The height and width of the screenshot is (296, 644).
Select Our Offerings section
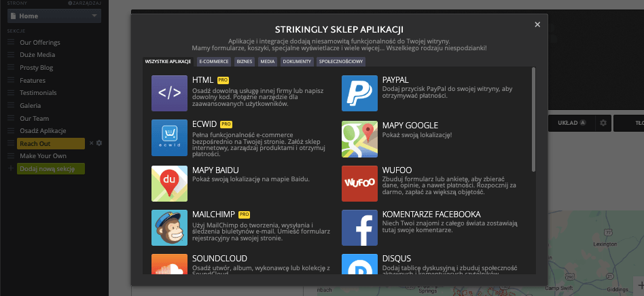pos(40,42)
